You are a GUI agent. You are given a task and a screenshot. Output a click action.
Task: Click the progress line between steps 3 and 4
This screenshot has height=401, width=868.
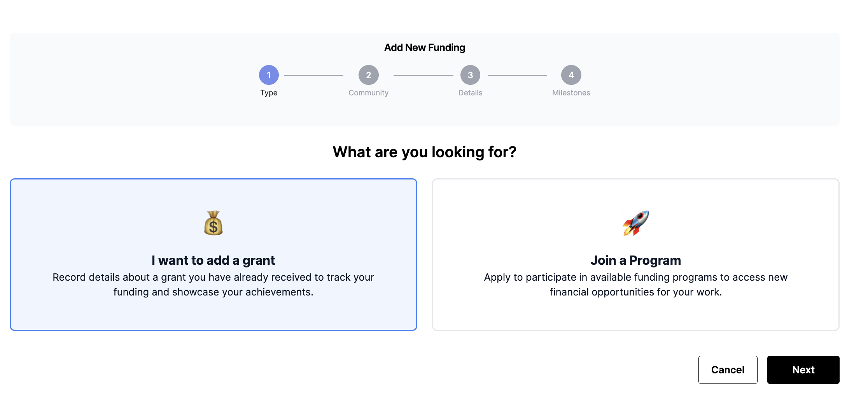click(x=517, y=76)
